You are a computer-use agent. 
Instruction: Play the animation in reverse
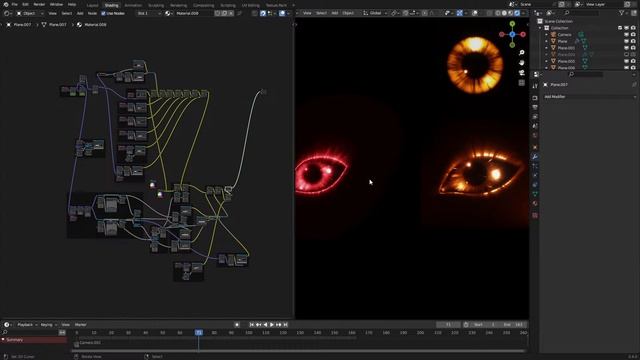point(265,324)
